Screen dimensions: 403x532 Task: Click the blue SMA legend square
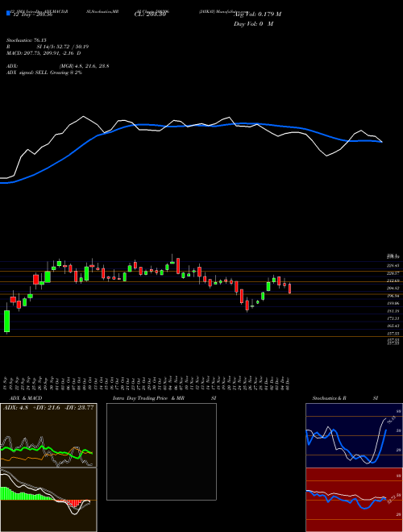pos(8,14)
